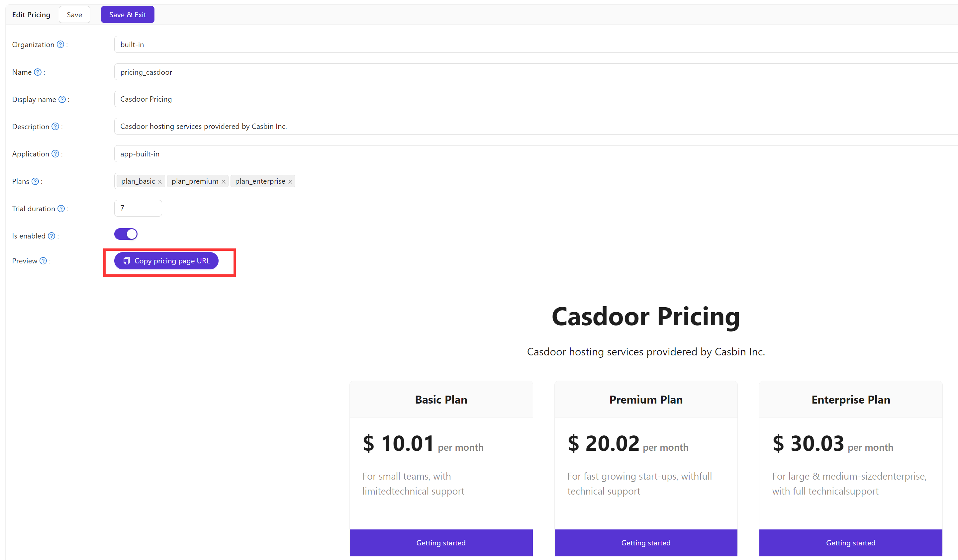Screen dimensions: 958x560
Task: Click the Description help icon
Action: click(x=55, y=127)
